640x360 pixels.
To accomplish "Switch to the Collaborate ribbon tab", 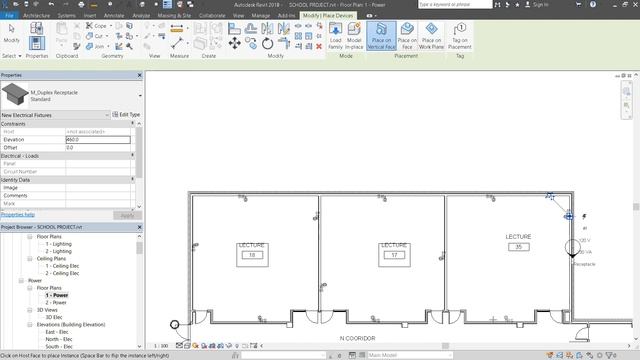I will pyautogui.click(x=212, y=16).
